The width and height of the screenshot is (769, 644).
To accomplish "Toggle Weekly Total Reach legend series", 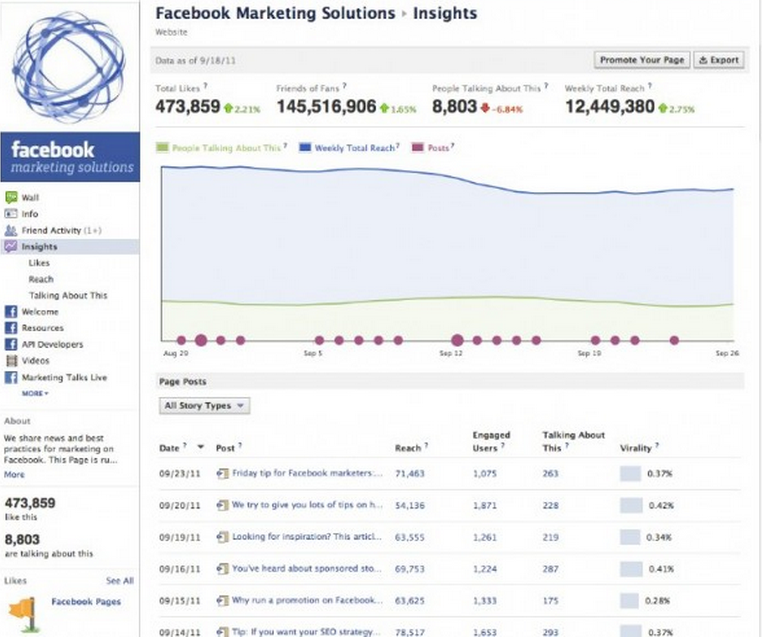I will [354, 149].
